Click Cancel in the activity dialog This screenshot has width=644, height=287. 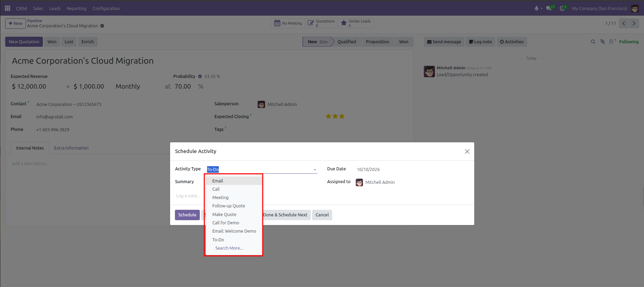click(x=322, y=215)
